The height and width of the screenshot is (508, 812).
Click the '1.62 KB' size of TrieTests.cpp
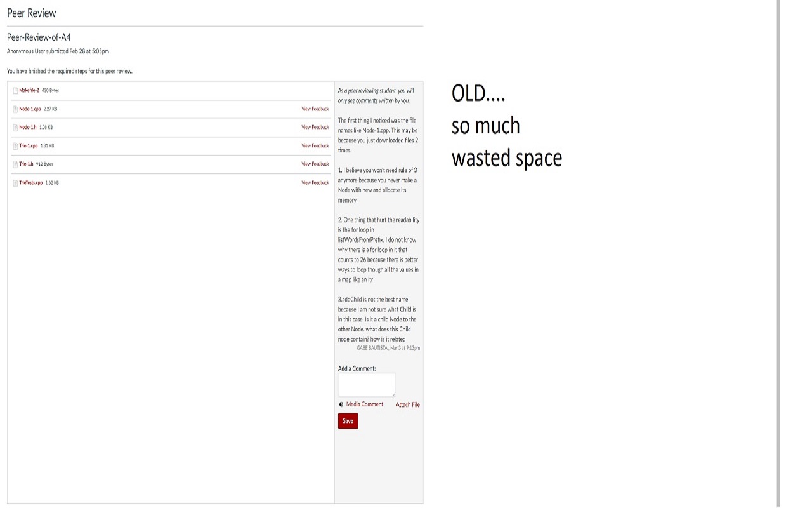(52, 183)
